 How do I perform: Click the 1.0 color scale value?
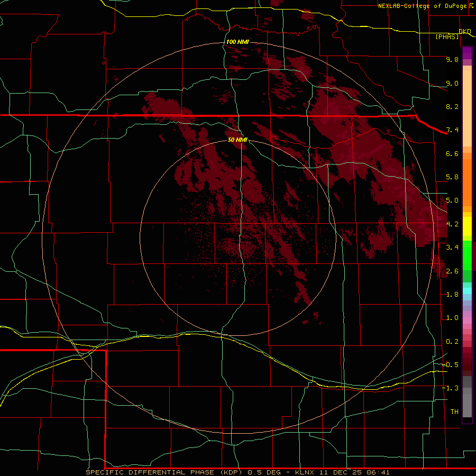[452, 318]
